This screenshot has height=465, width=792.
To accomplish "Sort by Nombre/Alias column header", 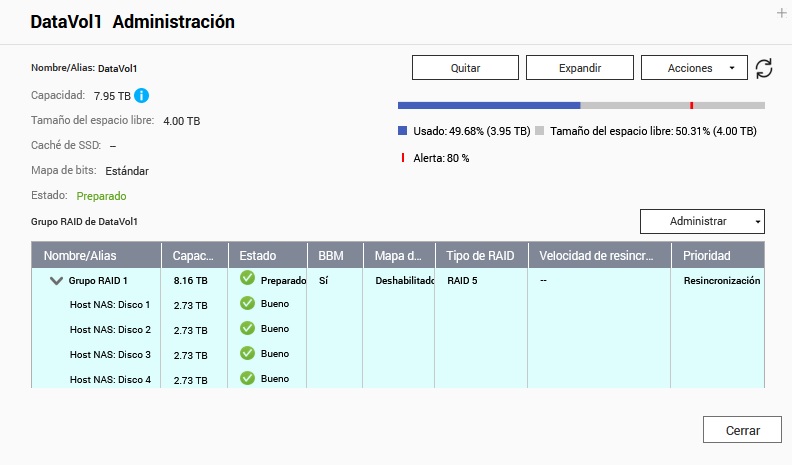I will 95,255.
